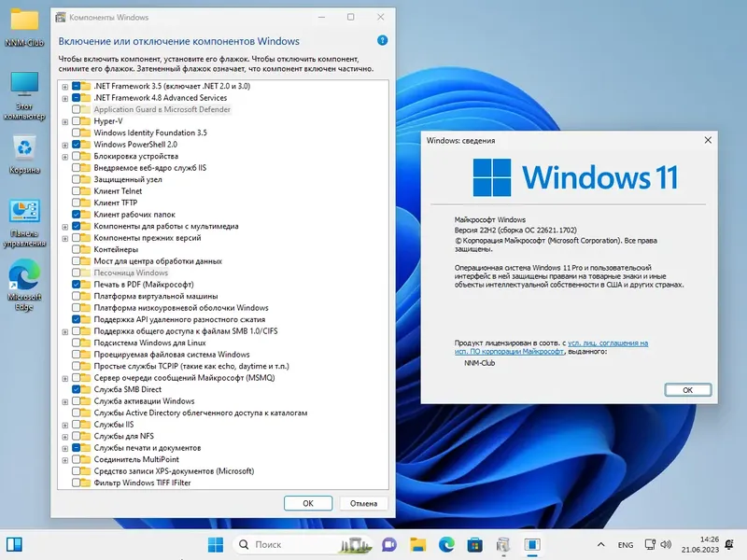Image resolution: width=747 pixels, height=560 pixels.
Task: Open the network status tray icon
Action: click(650, 544)
